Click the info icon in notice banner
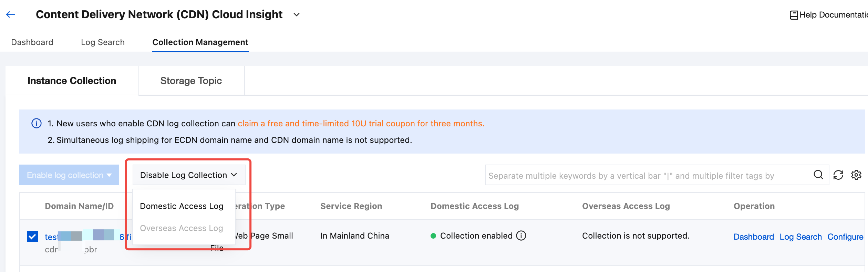The image size is (868, 272). [37, 123]
